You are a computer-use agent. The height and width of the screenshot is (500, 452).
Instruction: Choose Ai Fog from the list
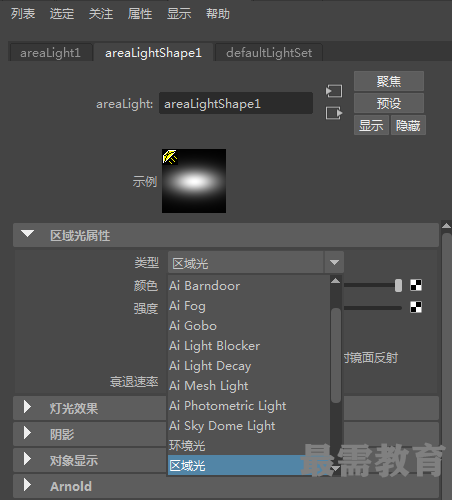(x=249, y=306)
